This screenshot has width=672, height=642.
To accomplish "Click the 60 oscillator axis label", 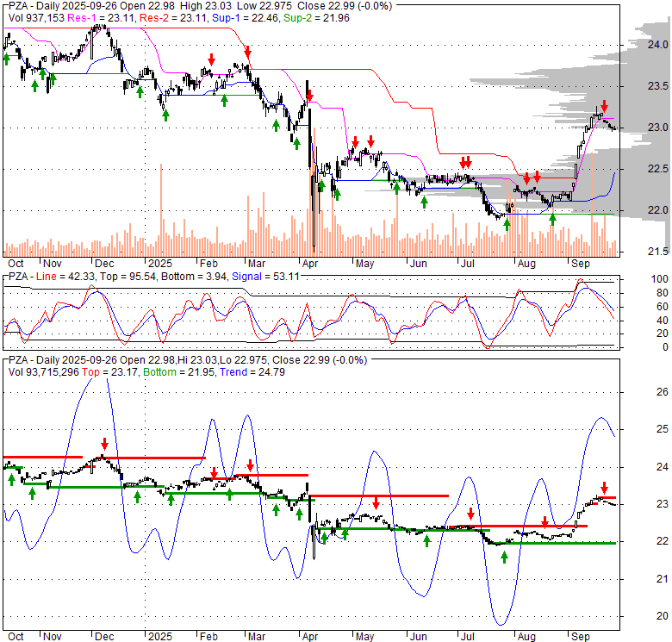I will pos(663,307).
